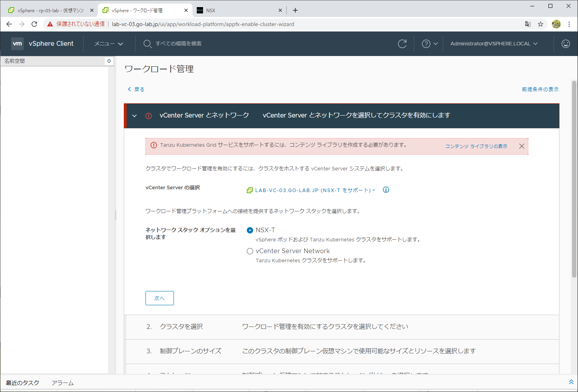Select the vCenter Server Network option

click(250, 251)
